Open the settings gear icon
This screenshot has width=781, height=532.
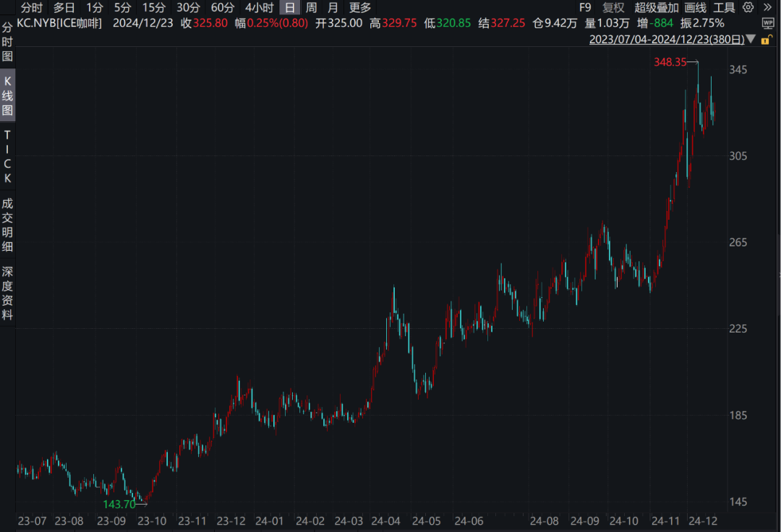click(x=748, y=8)
